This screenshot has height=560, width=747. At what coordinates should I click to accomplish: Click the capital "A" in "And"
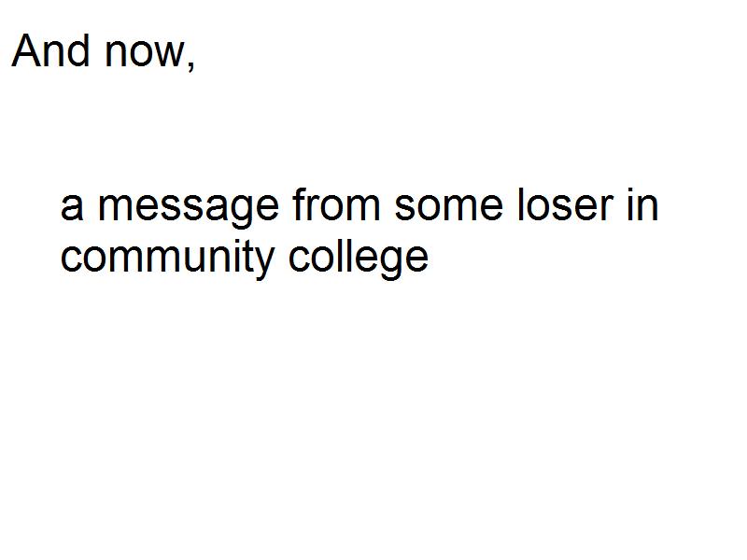[x=25, y=50]
